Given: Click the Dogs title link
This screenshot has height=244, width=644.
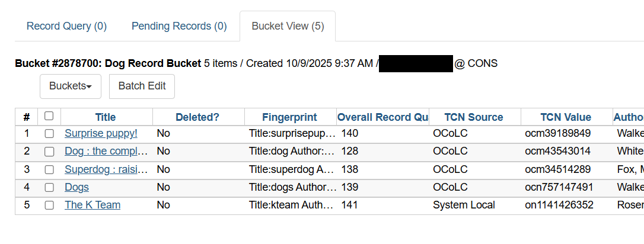Looking at the screenshot, I should pos(76,187).
